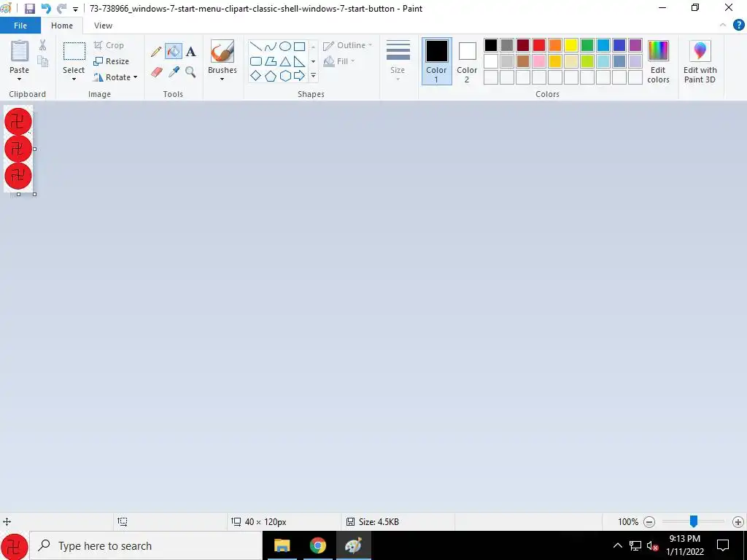Undo the last action
Image resolution: width=747 pixels, height=560 pixels.
pyautogui.click(x=46, y=9)
